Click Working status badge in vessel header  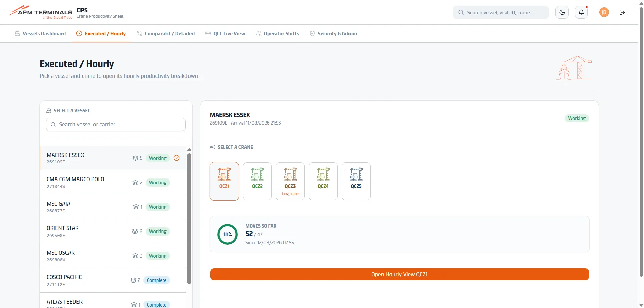tap(577, 118)
